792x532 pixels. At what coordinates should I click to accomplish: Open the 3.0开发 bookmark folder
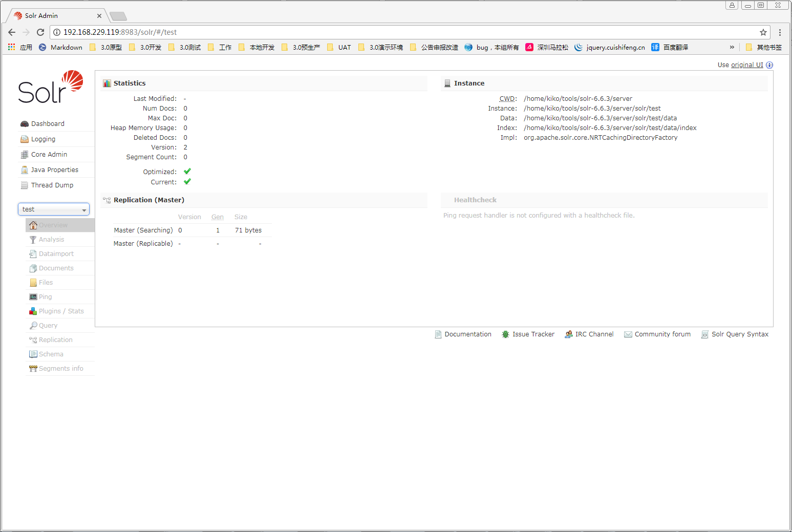(145, 47)
